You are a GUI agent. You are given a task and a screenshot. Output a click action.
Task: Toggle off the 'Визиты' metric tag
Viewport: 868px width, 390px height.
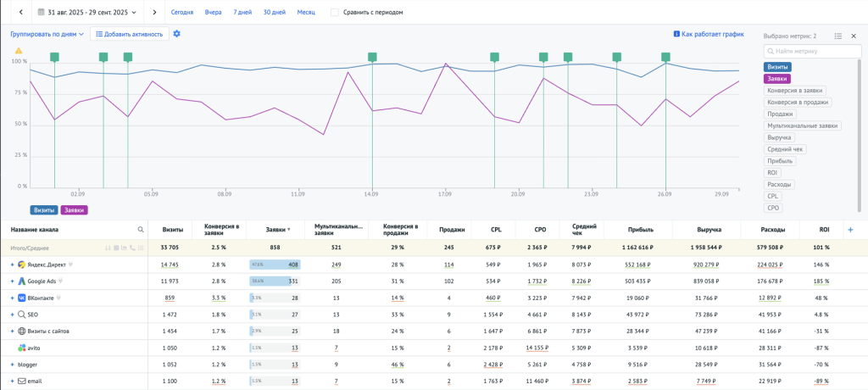pos(778,66)
